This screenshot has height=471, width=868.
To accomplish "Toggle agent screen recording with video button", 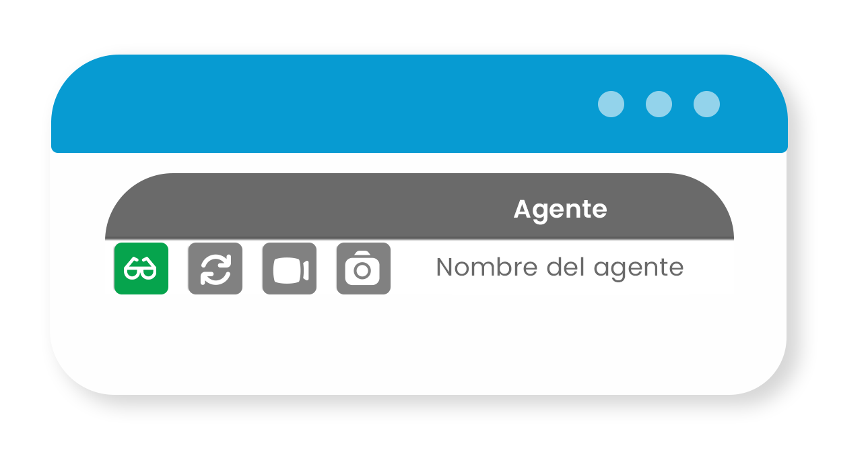I will [289, 268].
